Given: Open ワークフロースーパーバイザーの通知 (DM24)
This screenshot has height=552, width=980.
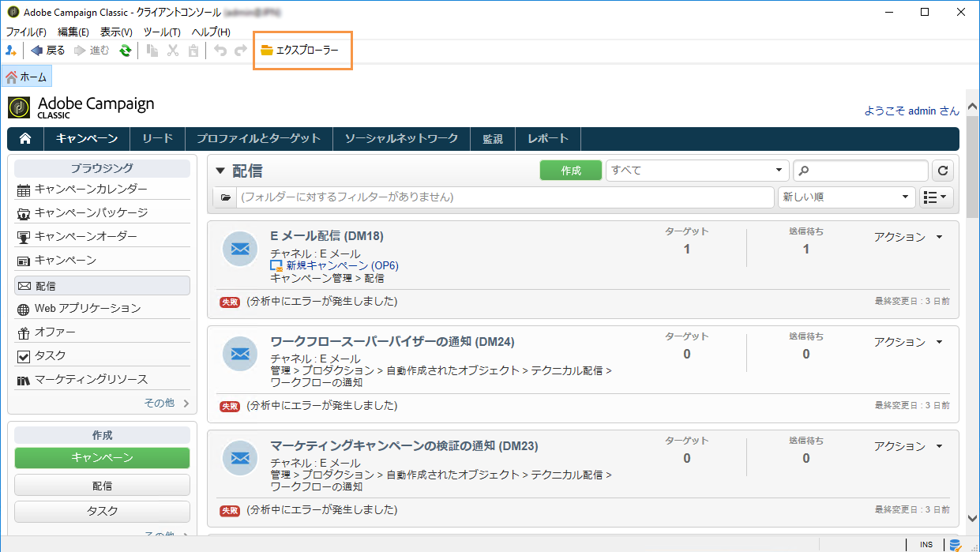Looking at the screenshot, I should pos(392,342).
